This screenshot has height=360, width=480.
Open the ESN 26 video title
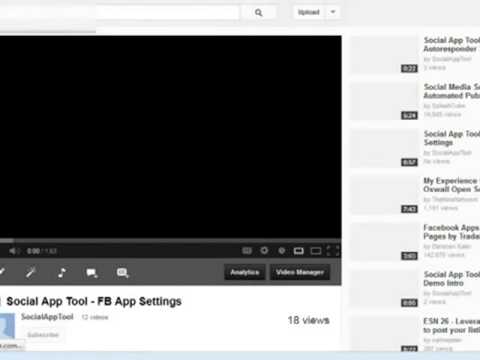coord(452,326)
